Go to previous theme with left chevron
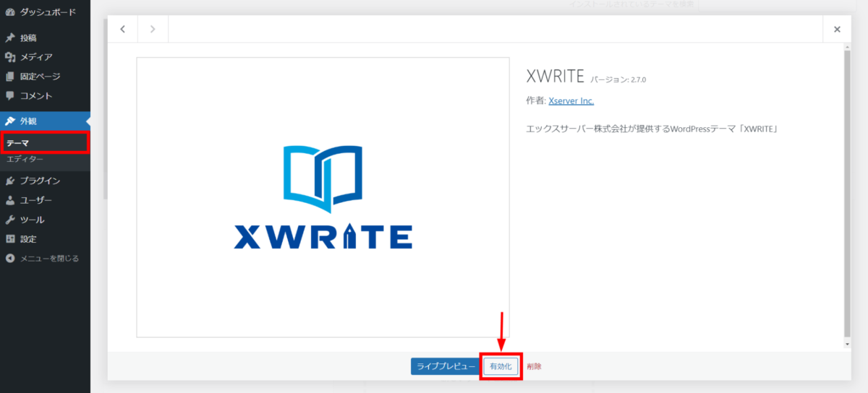The image size is (868, 393). coord(123,29)
